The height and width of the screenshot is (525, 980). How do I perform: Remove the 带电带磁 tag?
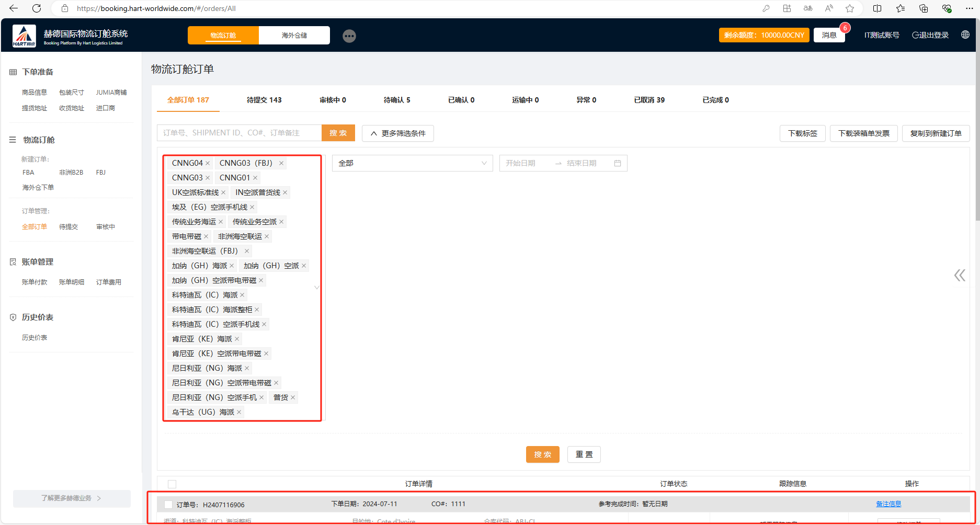point(206,236)
